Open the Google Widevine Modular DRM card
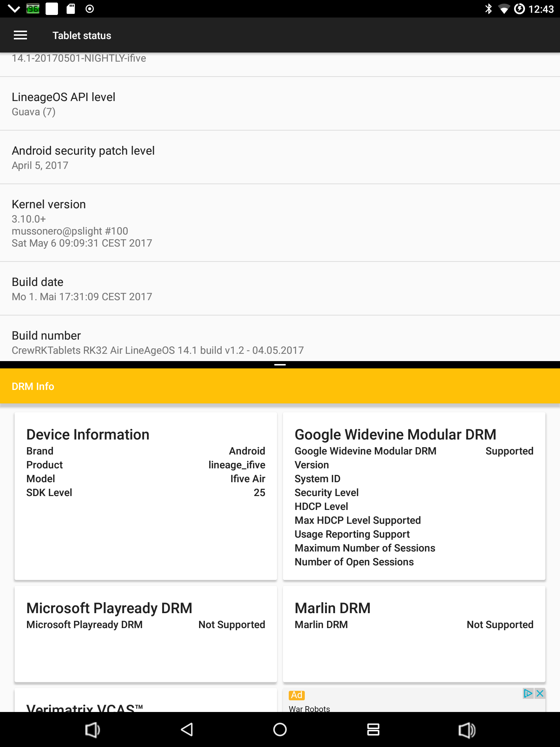 (414, 496)
